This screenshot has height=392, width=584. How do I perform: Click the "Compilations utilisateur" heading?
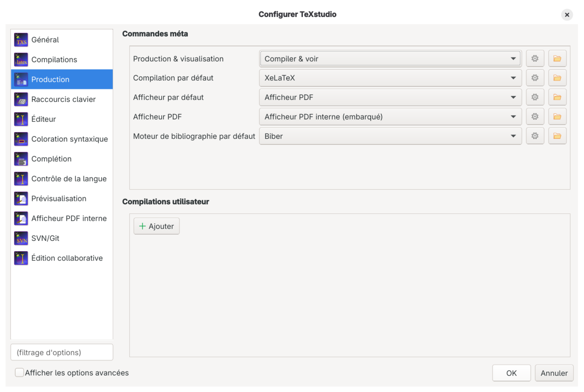[165, 201]
